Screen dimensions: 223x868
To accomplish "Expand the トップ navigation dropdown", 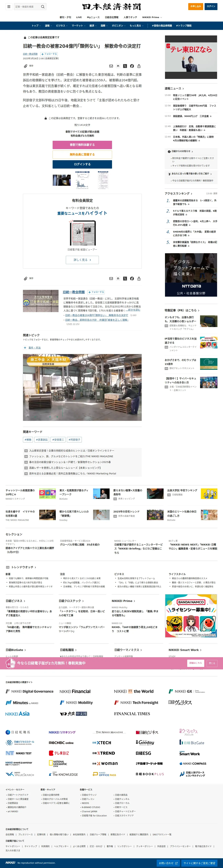I will pos(36,26).
